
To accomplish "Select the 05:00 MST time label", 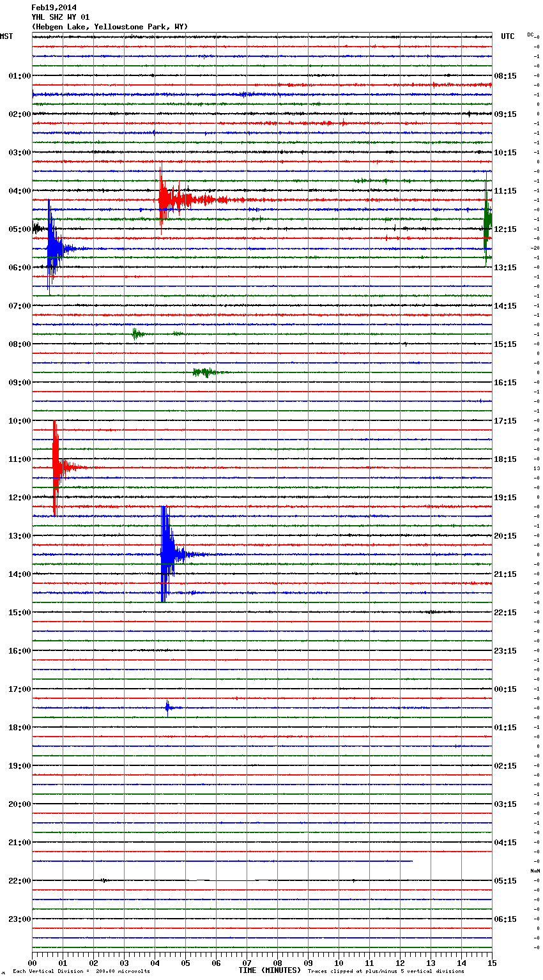I will click(19, 229).
